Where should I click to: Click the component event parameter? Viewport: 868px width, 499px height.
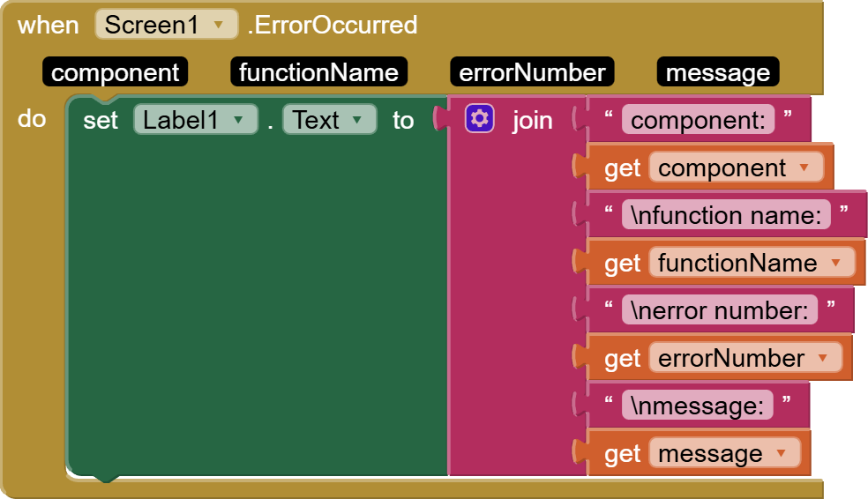click(x=116, y=72)
